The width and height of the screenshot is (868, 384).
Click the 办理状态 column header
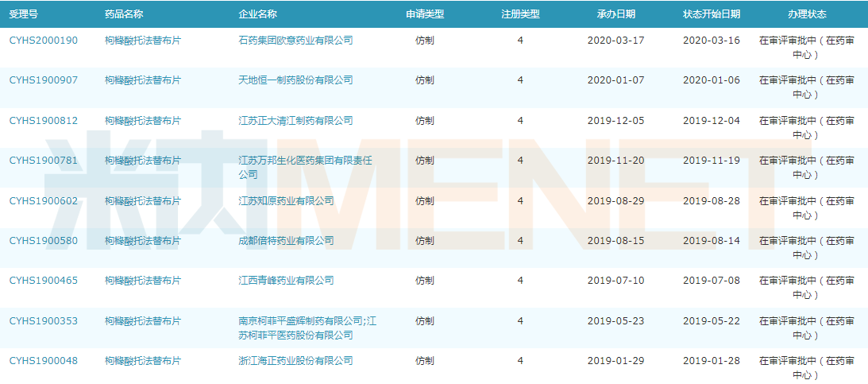(x=807, y=14)
